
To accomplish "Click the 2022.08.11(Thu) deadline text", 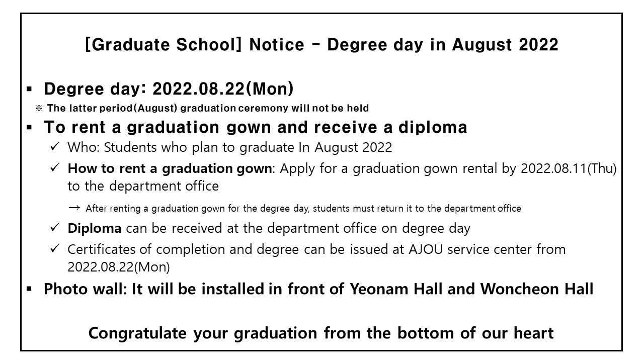I will [x=569, y=168].
